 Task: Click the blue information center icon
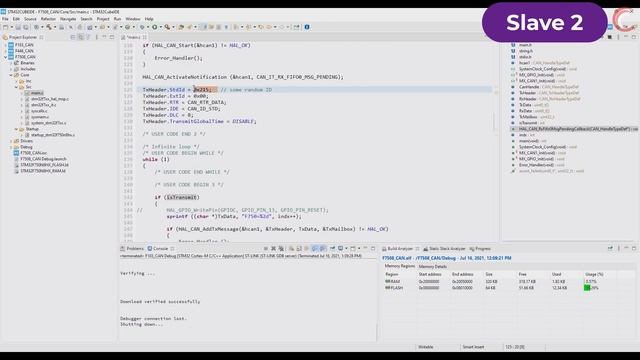pyautogui.click(x=307, y=27)
